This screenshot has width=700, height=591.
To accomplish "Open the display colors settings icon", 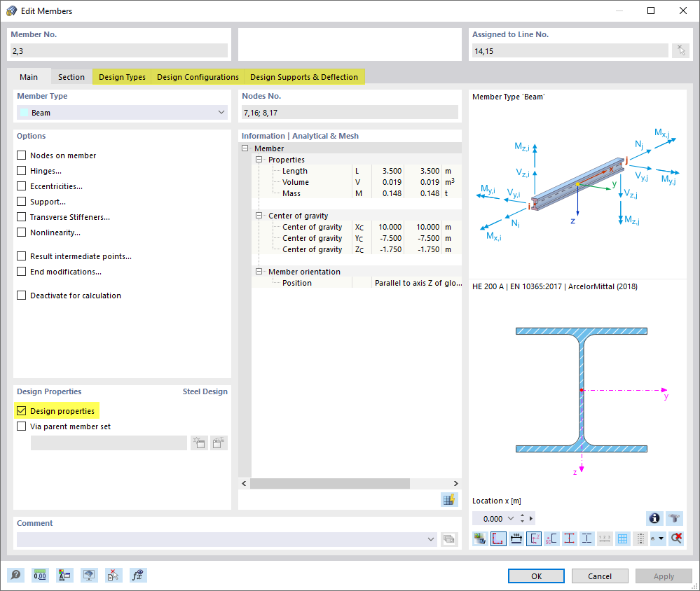I will pyautogui.click(x=64, y=575).
